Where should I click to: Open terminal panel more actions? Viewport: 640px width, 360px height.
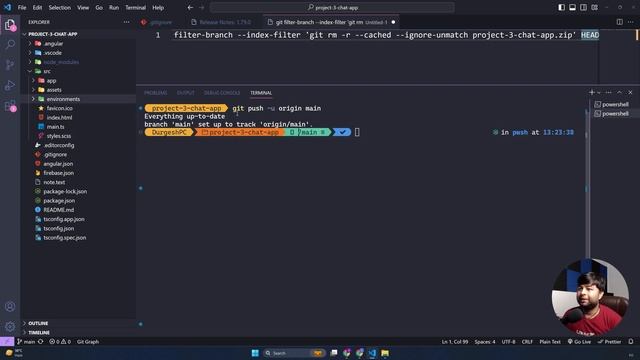[x=609, y=93]
